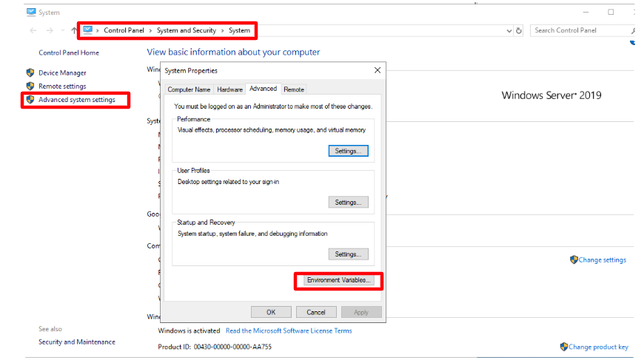The height and width of the screenshot is (360, 644).
Task: Open the Environment Variables dialog
Action: click(340, 281)
